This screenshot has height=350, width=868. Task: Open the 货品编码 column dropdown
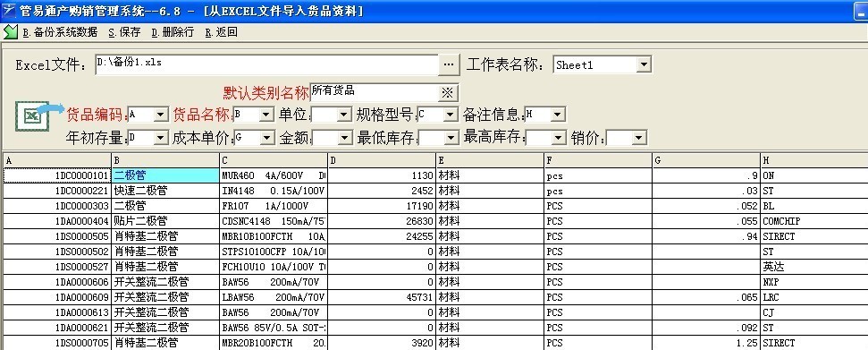pyautogui.click(x=161, y=115)
